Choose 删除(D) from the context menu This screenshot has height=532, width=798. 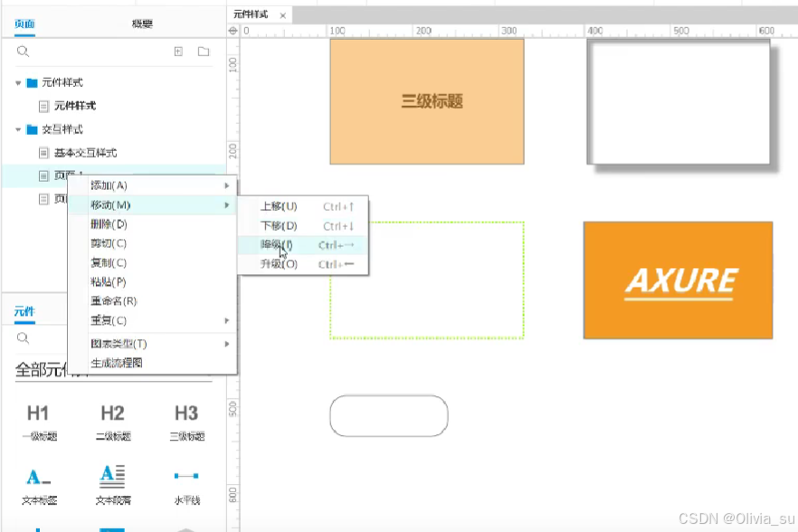coord(152,224)
